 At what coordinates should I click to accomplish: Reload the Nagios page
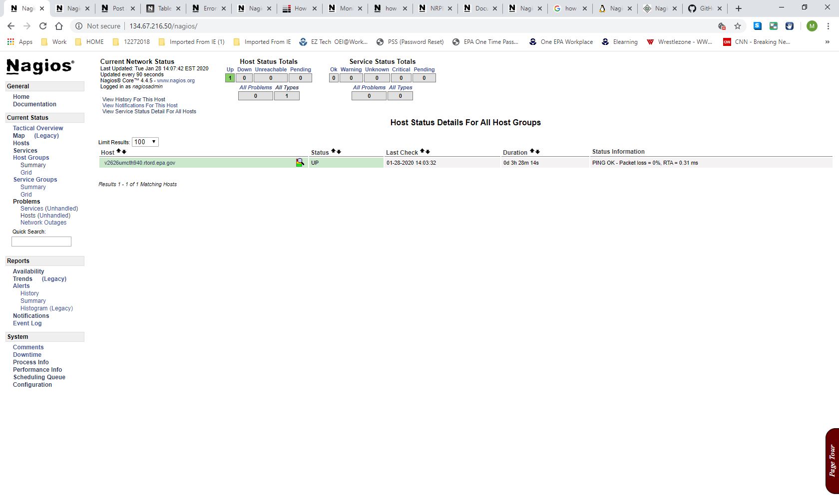click(43, 26)
